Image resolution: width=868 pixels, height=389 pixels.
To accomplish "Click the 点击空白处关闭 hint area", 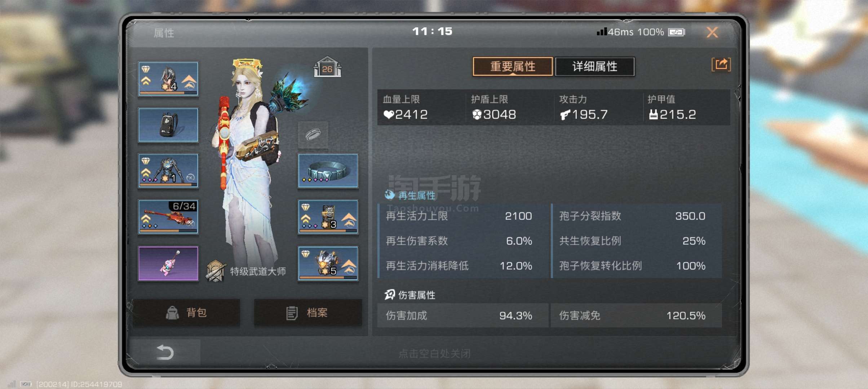I will [x=434, y=354].
